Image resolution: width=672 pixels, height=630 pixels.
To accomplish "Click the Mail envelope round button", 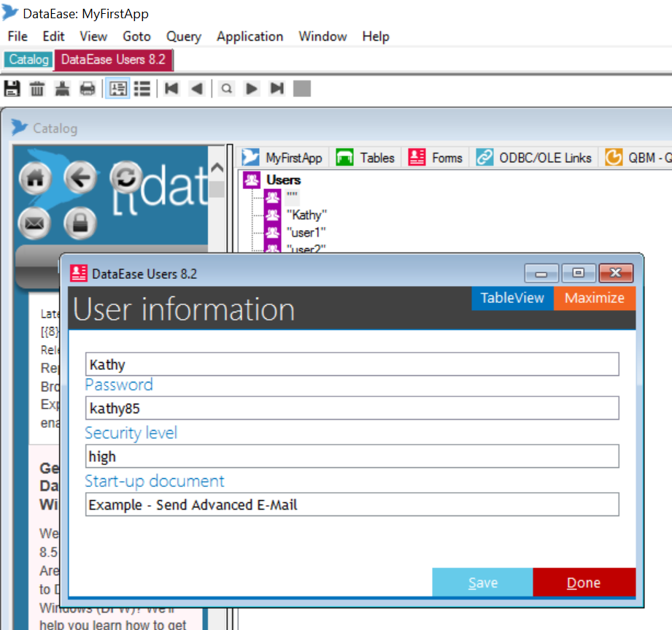I will coord(34,223).
